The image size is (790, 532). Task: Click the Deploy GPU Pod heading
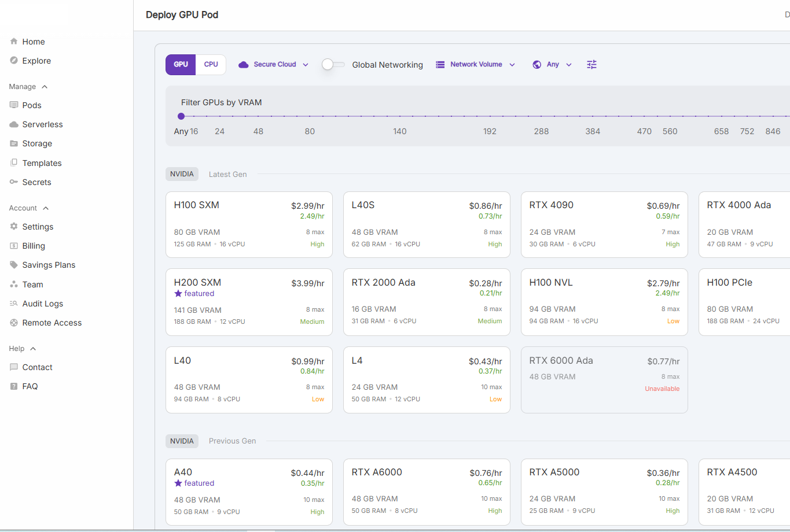(x=182, y=15)
